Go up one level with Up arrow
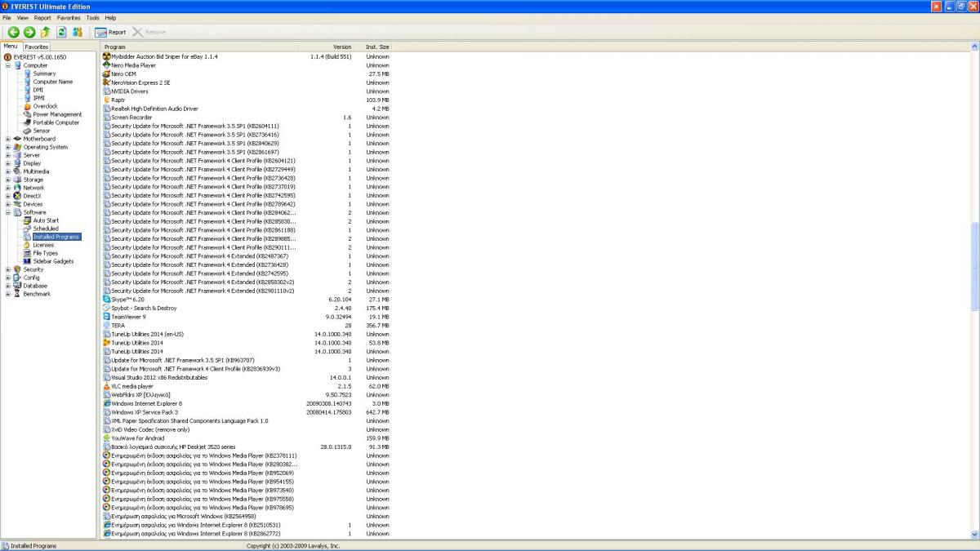This screenshot has width=980, height=551. 46,32
